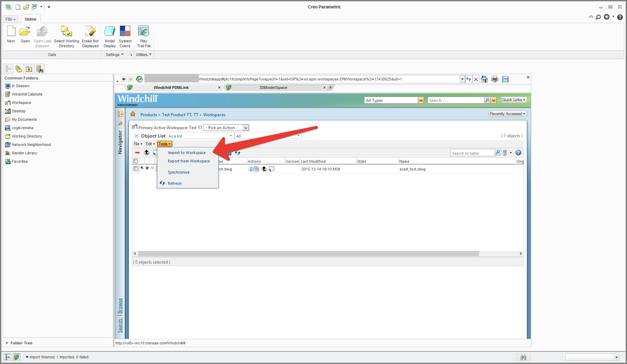Click the Windchill search magnifier icon
627x364 pixels.
pos(487,100)
